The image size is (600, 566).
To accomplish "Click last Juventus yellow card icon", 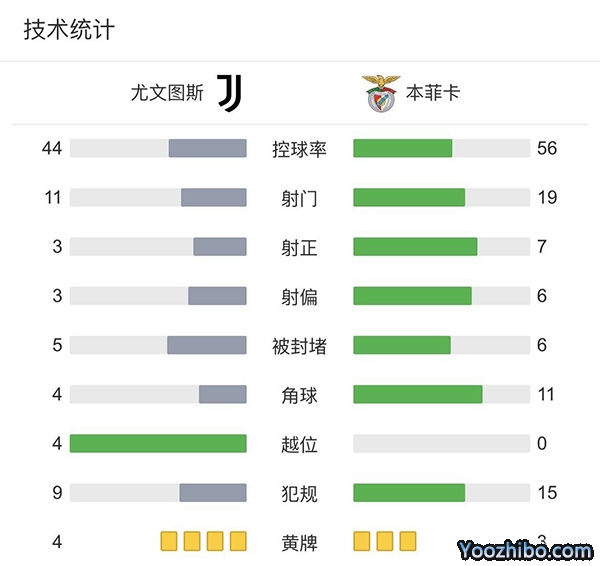I will pos(238,542).
